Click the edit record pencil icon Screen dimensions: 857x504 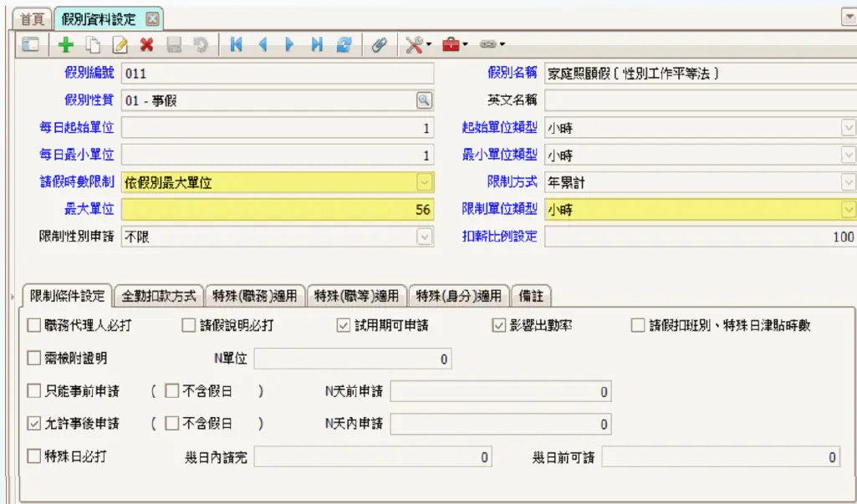(x=120, y=45)
